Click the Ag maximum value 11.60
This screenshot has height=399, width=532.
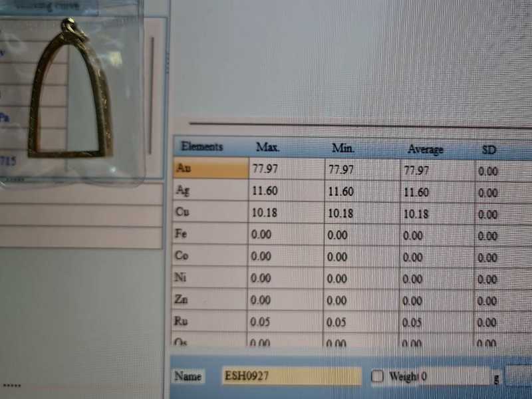pos(266,192)
